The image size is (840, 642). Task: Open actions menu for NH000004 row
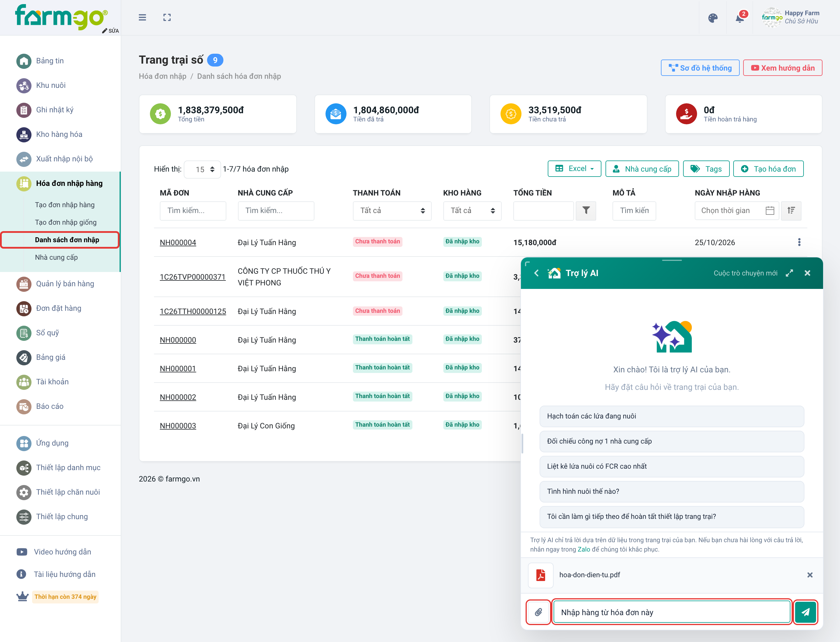click(799, 242)
